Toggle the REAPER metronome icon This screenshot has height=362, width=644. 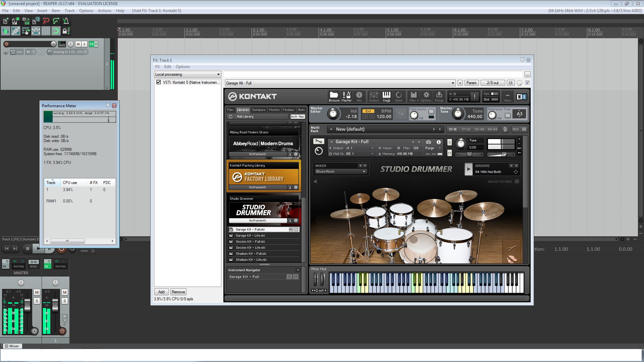point(66,21)
